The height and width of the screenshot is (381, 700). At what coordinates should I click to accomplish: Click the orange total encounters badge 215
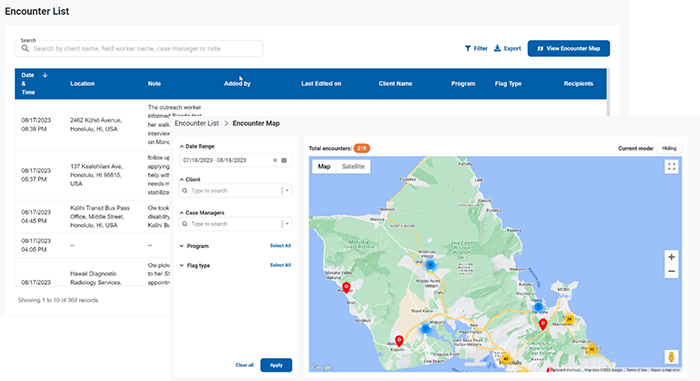(362, 148)
